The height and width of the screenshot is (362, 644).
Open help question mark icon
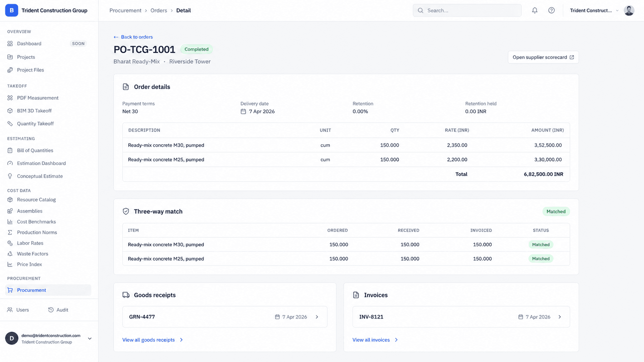(x=552, y=10)
